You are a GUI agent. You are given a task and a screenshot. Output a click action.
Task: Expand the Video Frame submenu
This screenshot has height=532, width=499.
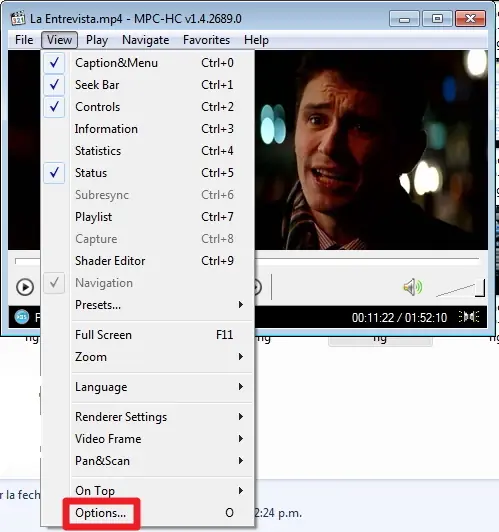[x=149, y=439]
